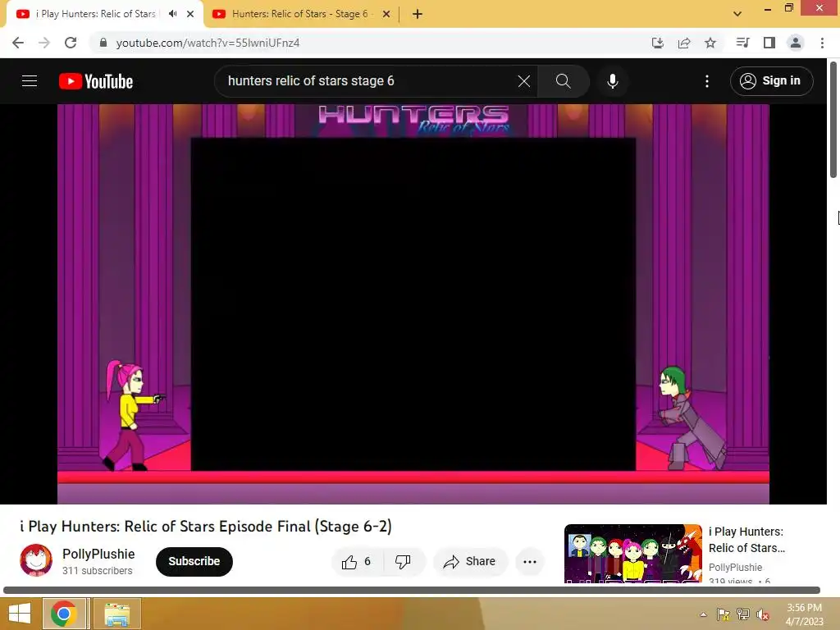
Task: Open recommended video thumbnail on right
Action: [x=632, y=553]
